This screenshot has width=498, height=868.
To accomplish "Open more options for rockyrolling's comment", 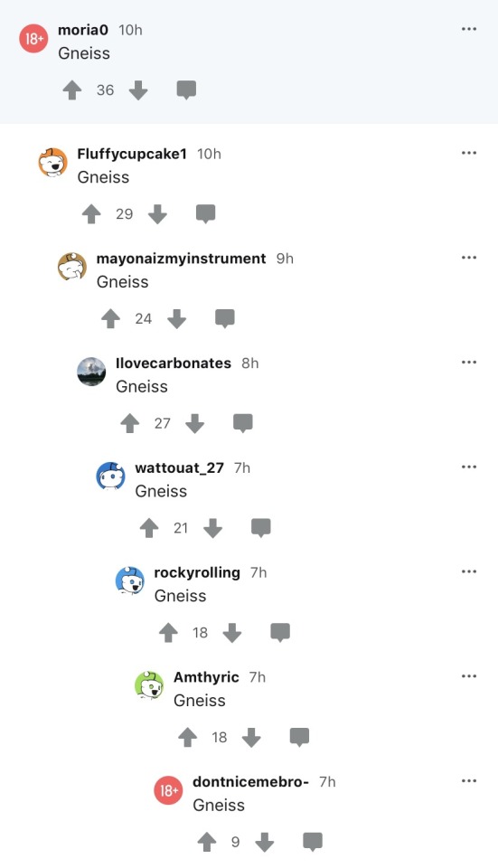I will tap(469, 571).
